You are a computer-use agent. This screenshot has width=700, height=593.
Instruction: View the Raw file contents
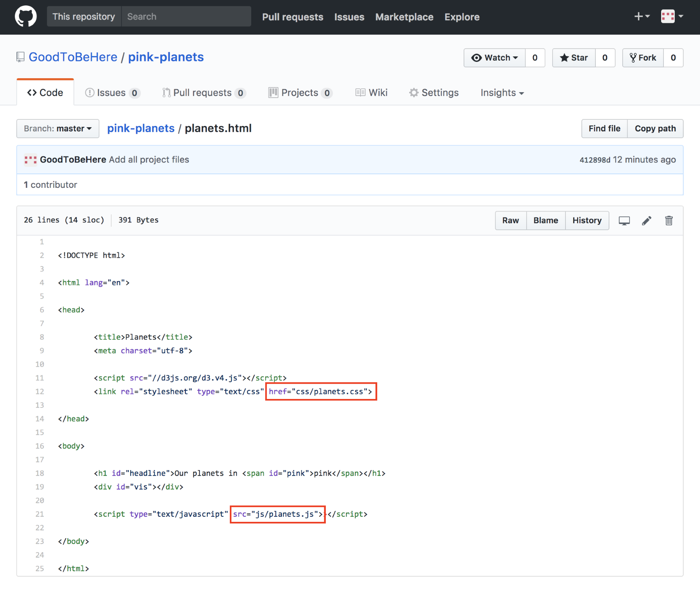pyautogui.click(x=510, y=220)
